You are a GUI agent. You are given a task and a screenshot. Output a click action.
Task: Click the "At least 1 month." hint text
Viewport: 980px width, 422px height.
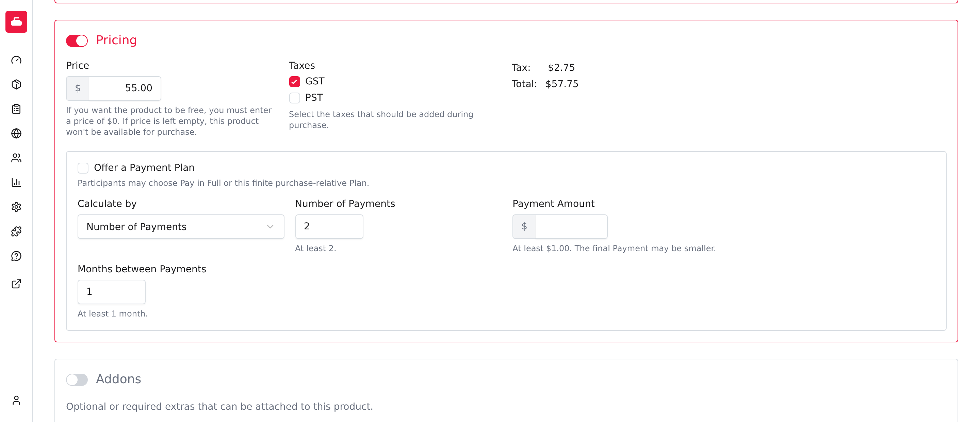pos(113,314)
